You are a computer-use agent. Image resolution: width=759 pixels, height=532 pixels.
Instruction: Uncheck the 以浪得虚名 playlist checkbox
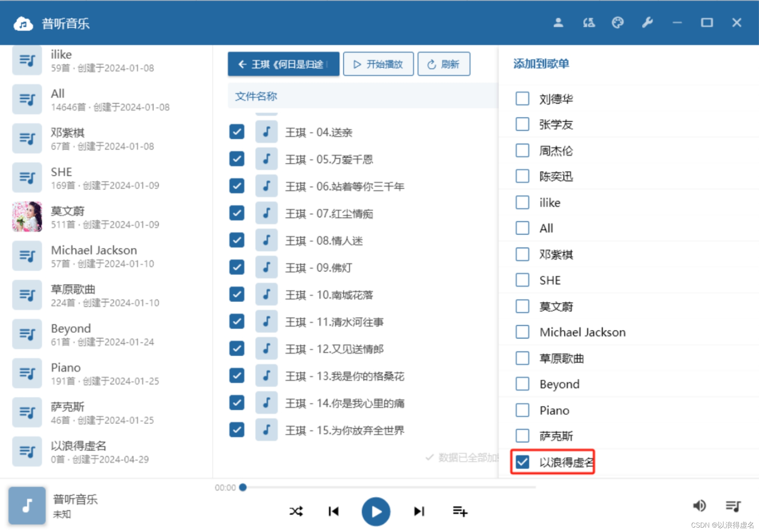pos(522,462)
